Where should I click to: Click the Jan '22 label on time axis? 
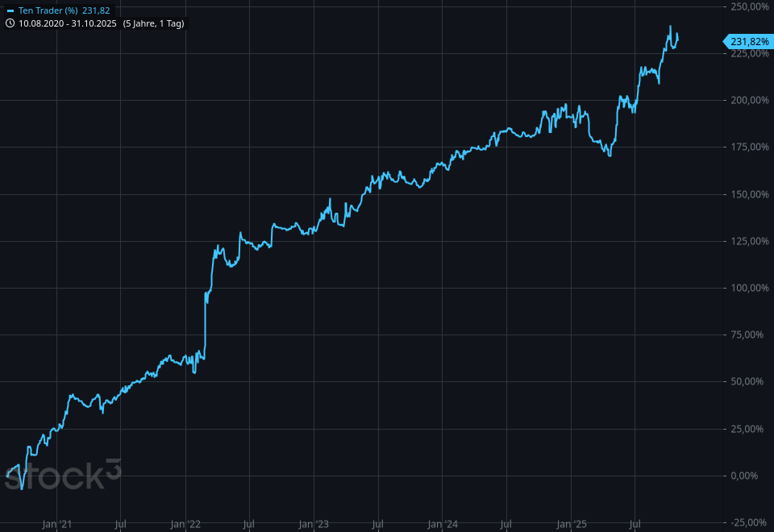185,524
